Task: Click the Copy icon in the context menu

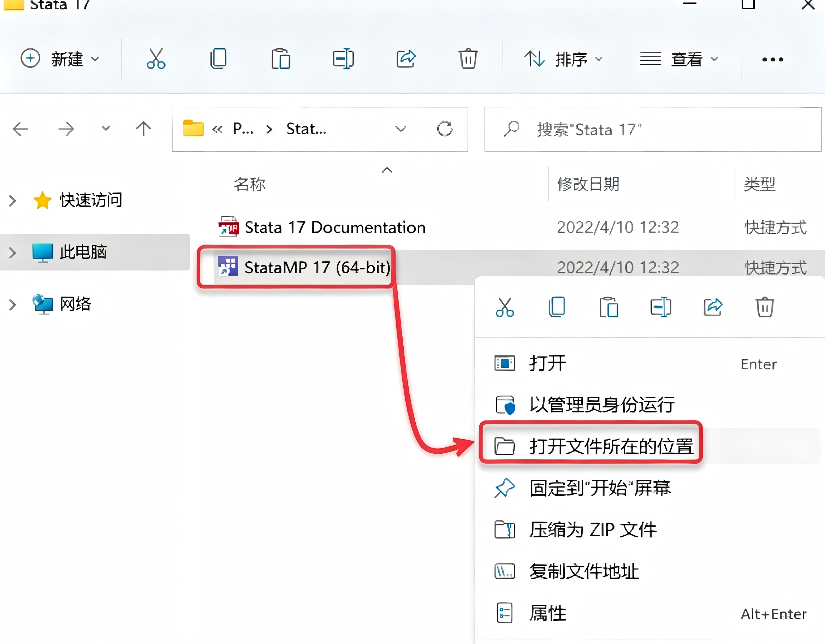Action: click(557, 307)
